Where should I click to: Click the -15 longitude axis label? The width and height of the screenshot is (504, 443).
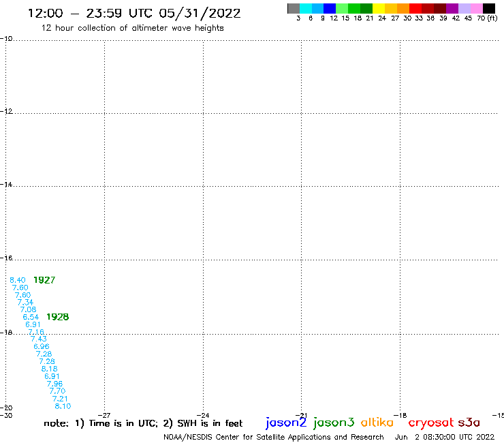(499, 415)
